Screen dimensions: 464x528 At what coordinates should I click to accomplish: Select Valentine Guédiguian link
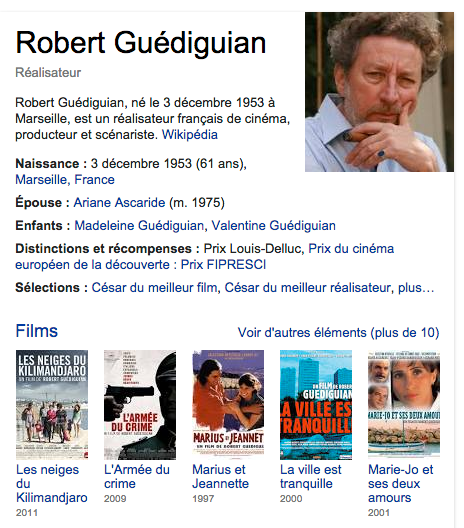pyautogui.click(x=273, y=226)
